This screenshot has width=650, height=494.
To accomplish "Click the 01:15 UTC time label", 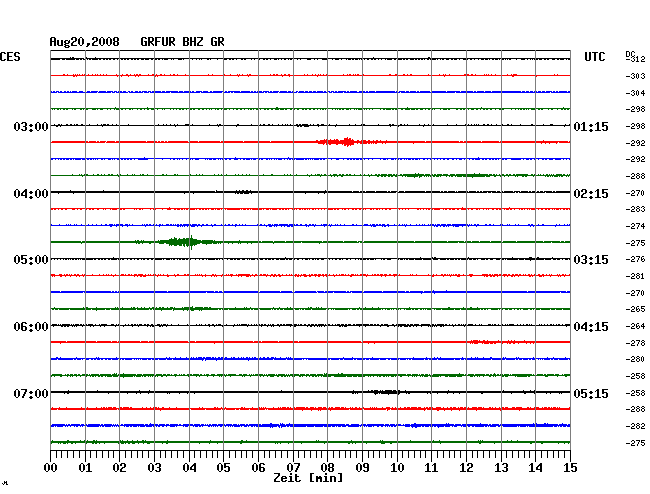I will tap(591, 127).
